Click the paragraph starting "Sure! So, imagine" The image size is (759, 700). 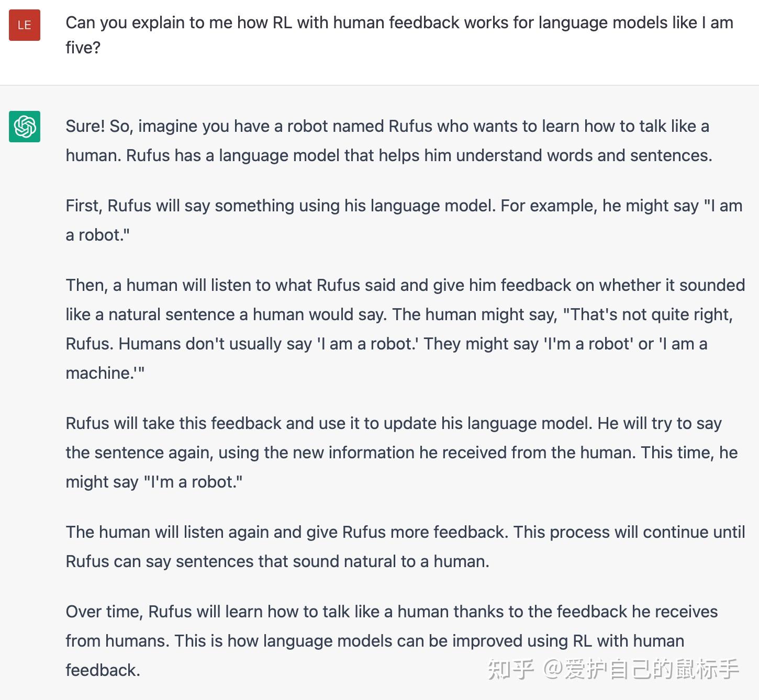(388, 141)
